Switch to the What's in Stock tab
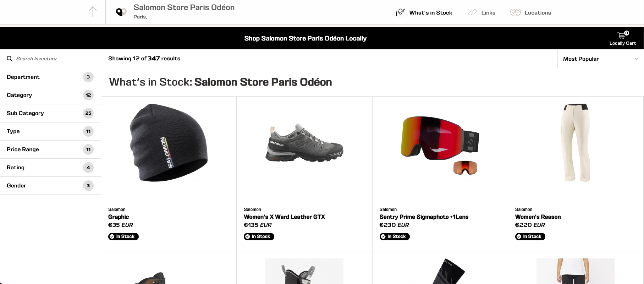The width and height of the screenshot is (644, 284). pos(424,12)
